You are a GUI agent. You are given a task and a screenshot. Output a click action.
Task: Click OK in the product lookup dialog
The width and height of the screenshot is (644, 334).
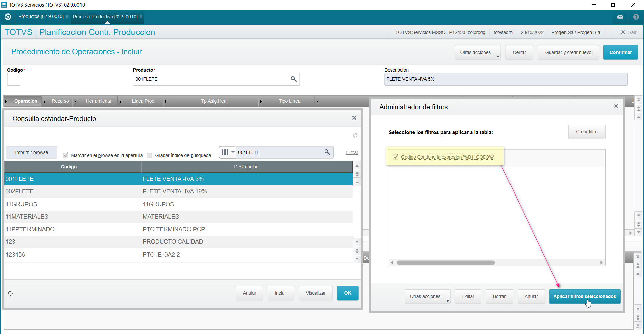click(x=348, y=293)
